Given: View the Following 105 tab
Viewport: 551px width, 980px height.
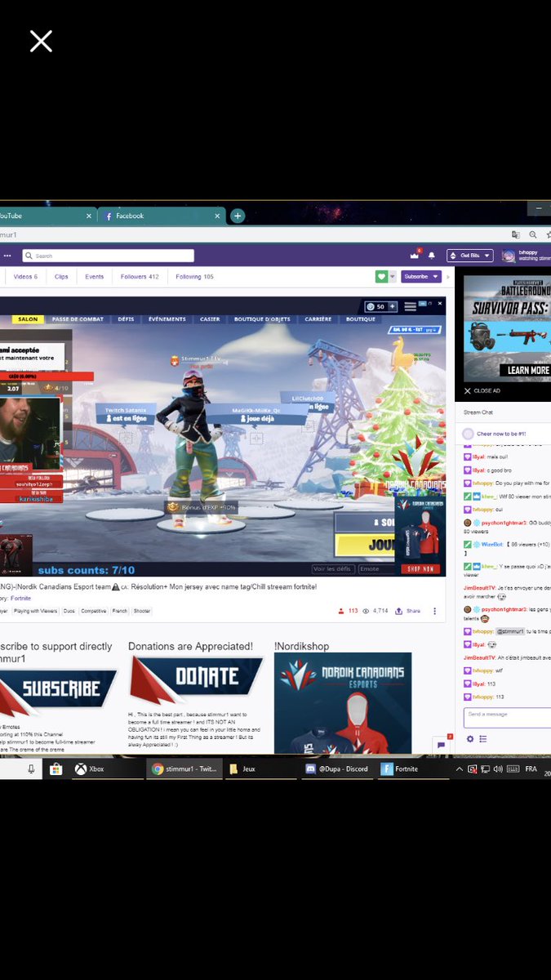Looking at the screenshot, I should [194, 277].
